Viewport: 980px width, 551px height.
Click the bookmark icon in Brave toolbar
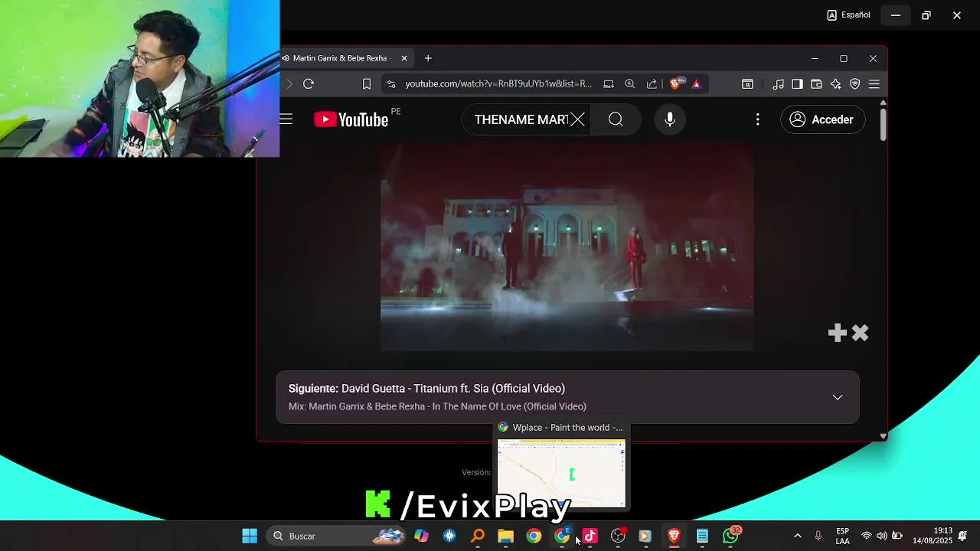367,84
